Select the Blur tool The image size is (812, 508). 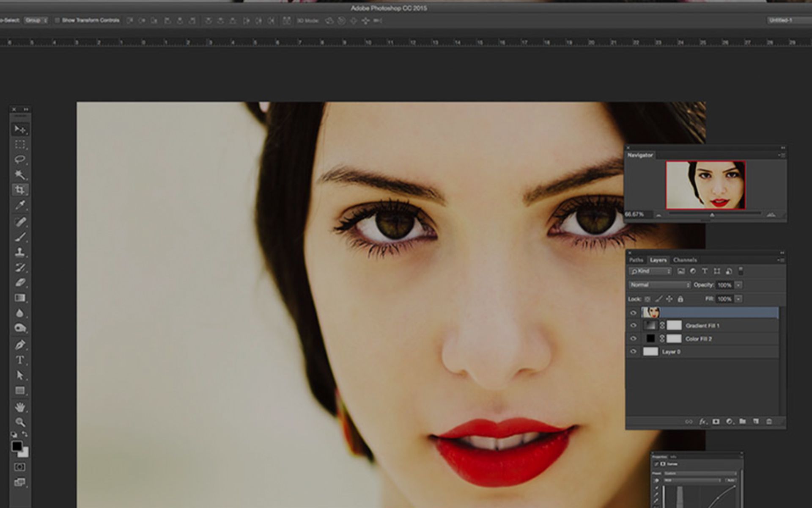click(20, 313)
